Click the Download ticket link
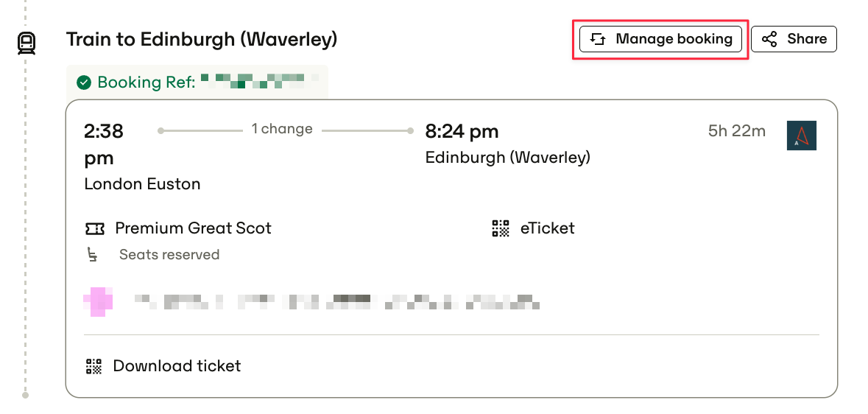This screenshot has width=868, height=414. point(177,366)
